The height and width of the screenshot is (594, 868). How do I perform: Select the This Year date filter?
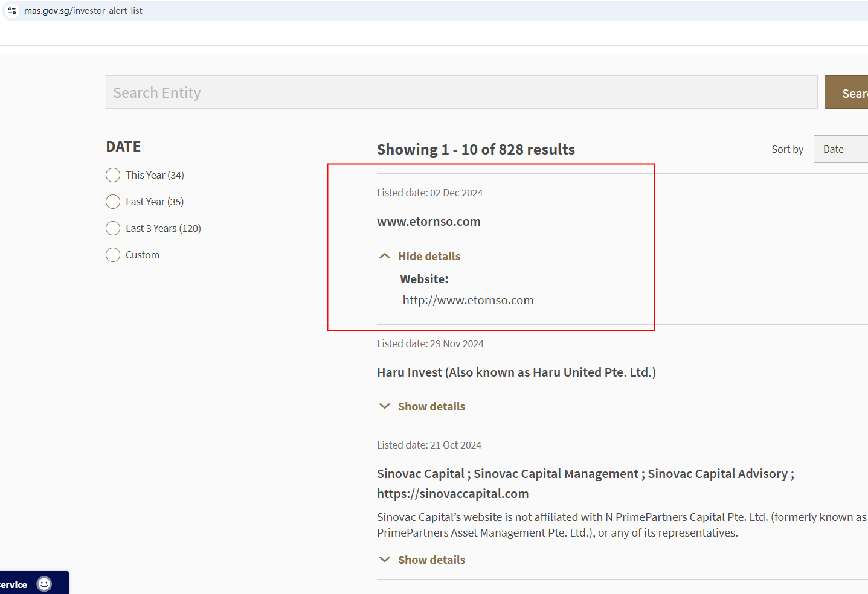(x=113, y=175)
